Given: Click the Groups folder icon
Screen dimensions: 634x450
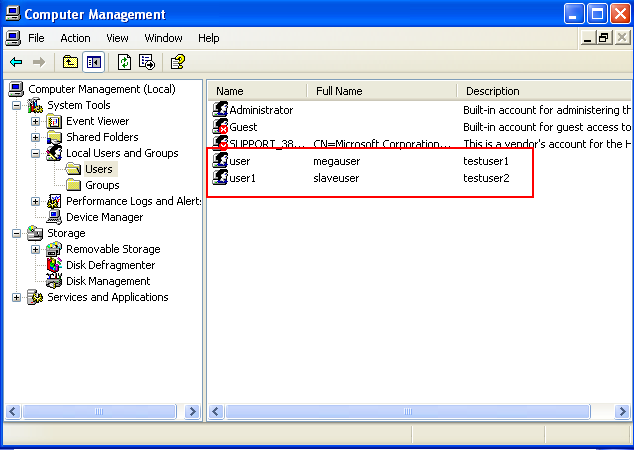Looking at the screenshot, I should pyautogui.click(x=73, y=185).
